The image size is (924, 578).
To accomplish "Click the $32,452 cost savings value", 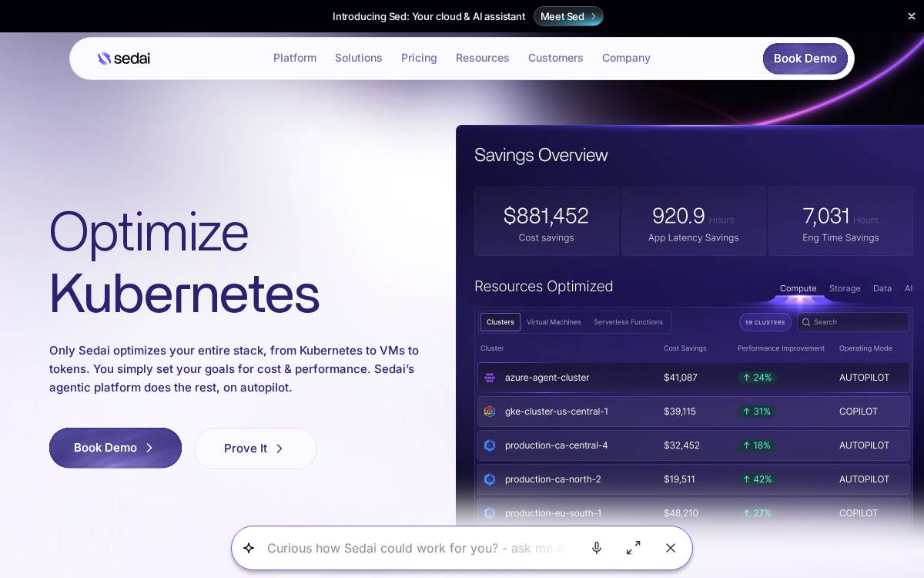I will 682,445.
